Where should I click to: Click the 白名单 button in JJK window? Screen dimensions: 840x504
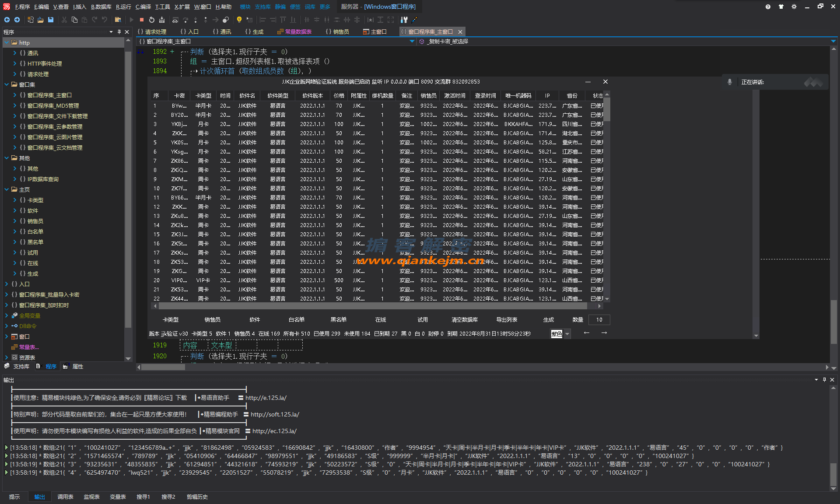tap(297, 320)
